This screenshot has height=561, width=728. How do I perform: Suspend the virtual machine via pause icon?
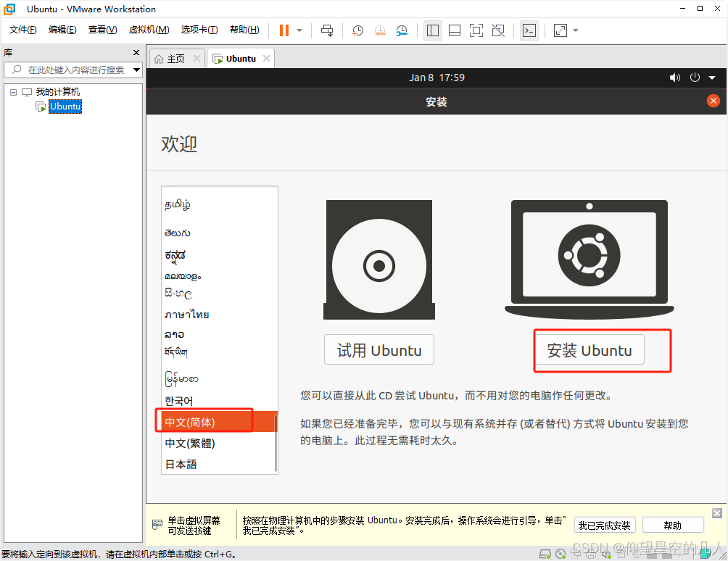[x=284, y=30]
